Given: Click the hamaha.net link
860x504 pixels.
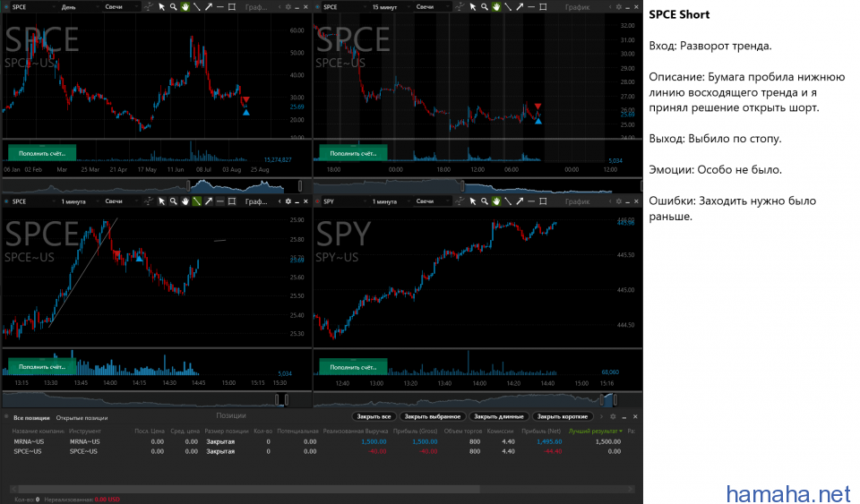Looking at the screenshot, I should pos(788,493).
